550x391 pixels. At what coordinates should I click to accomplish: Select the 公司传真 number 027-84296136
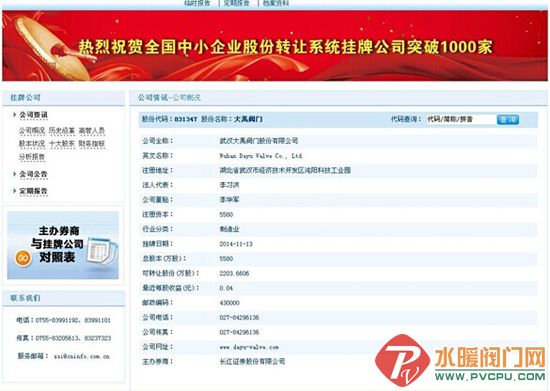(x=239, y=332)
